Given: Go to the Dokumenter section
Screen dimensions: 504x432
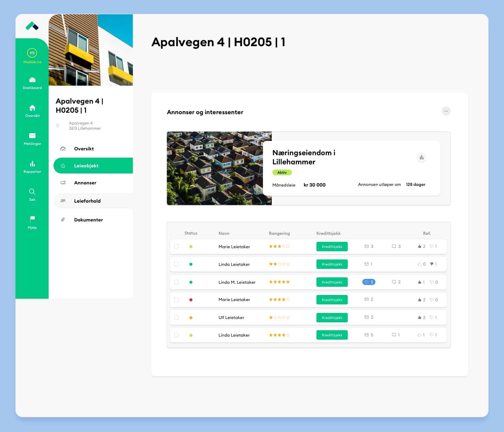Looking at the screenshot, I should point(88,220).
